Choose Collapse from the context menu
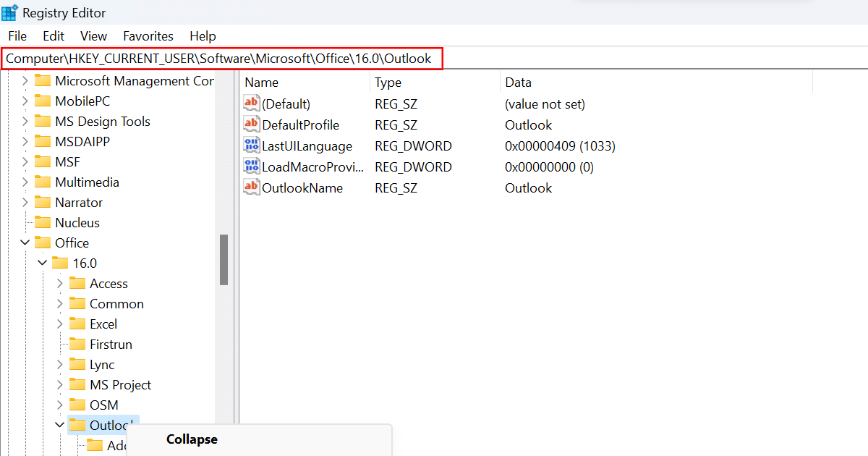Viewport: 868px width, 456px height. pos(192,439)
